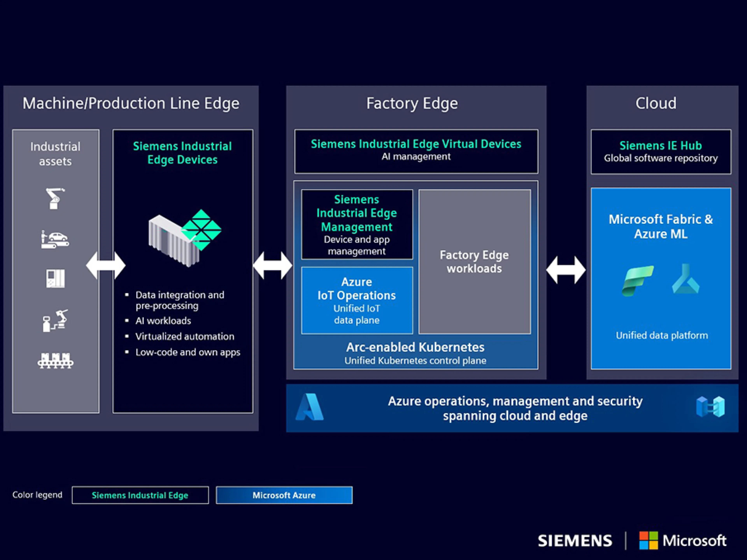The height and width of the screenshot is (560, 747).
Task: Click 'Global software repository' text
Action: coord(661,158)
